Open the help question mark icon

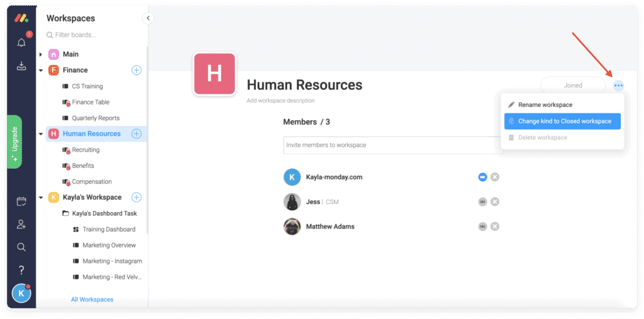coord(21,270)
